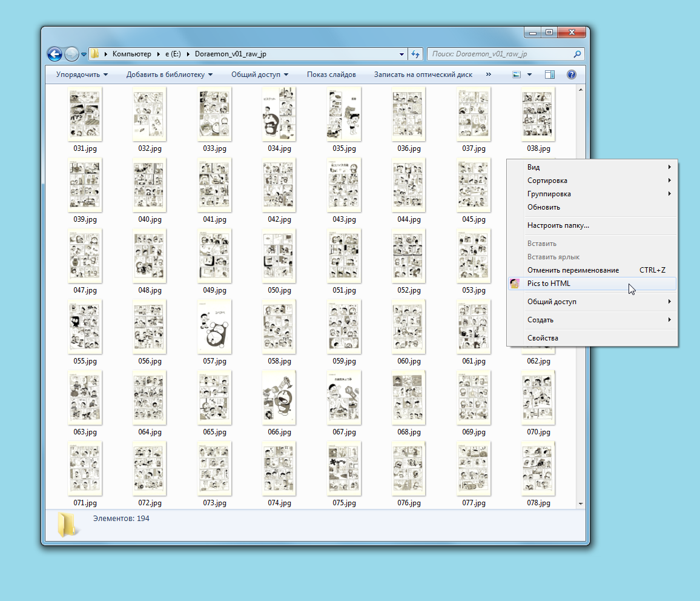Screen dimensions: 700x601
Task: Click Записать на оптический диск button
Action: [423, 75]
